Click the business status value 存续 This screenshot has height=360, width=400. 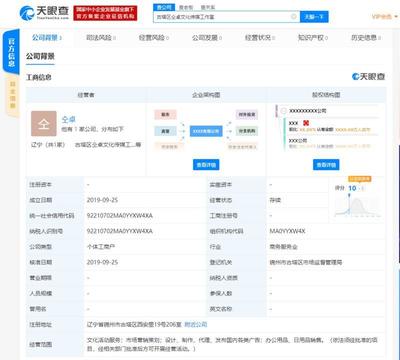tap(275, 200)
